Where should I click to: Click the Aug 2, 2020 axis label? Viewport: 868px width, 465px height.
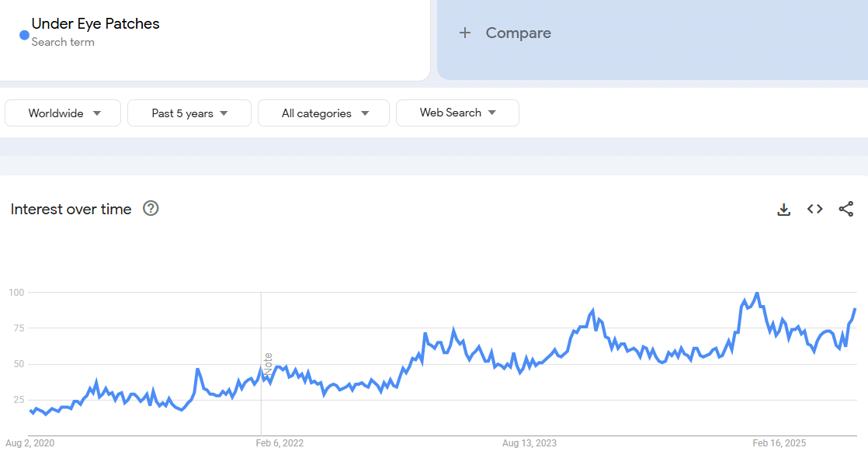(x=30, y=443)
